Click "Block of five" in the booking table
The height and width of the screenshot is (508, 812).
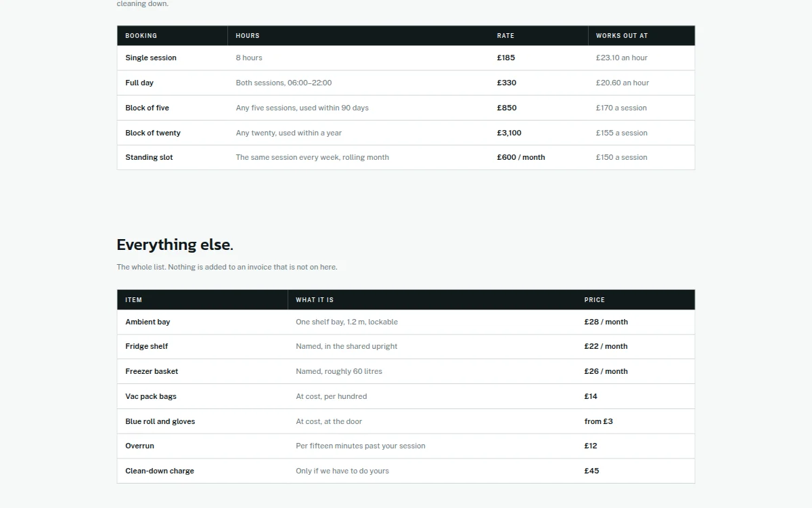(x=147, y=108)
